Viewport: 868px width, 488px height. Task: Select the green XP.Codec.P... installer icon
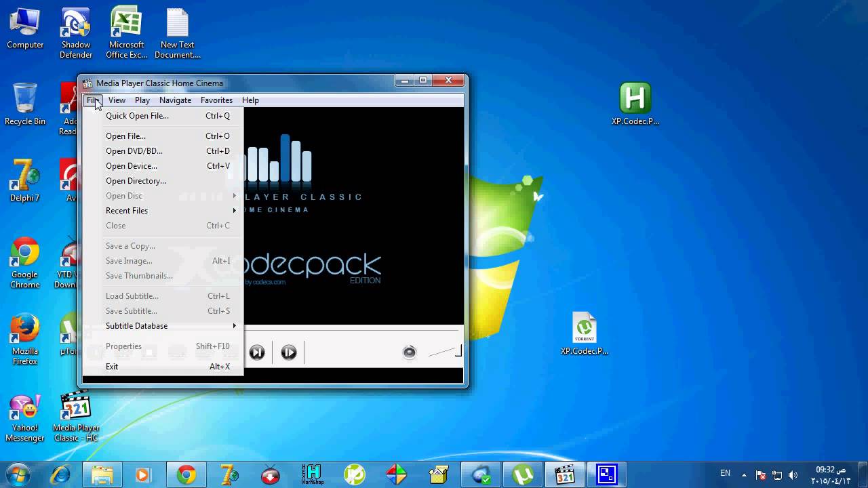635,104
